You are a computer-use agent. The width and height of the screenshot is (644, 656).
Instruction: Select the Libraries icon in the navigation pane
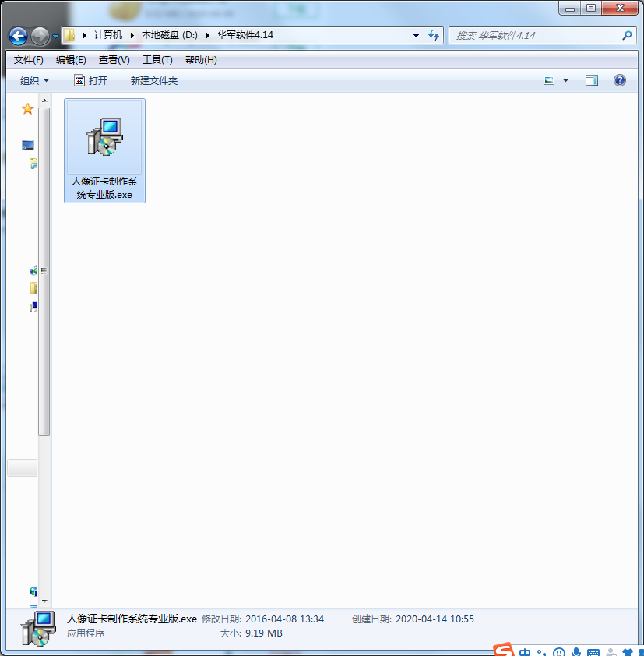click(x=33, y=164)
